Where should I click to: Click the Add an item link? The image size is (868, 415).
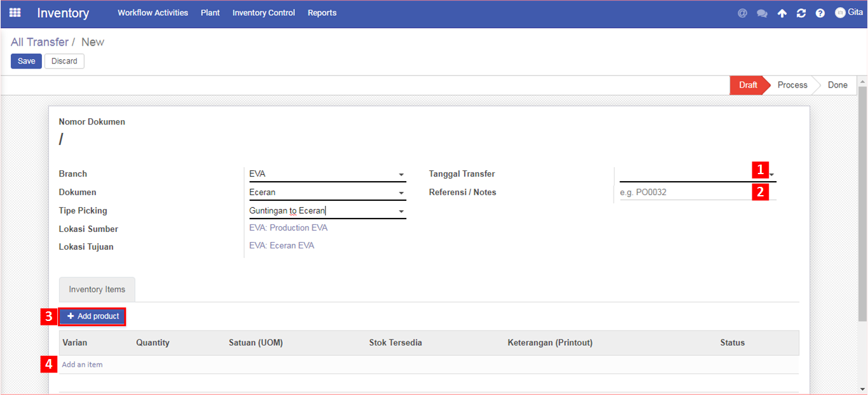[82, 365]
